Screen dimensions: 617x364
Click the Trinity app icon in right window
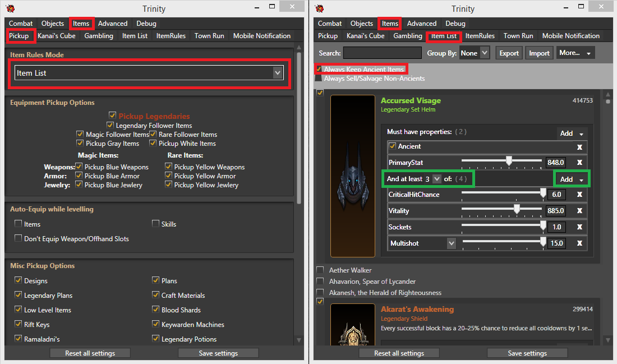point(320,8)
